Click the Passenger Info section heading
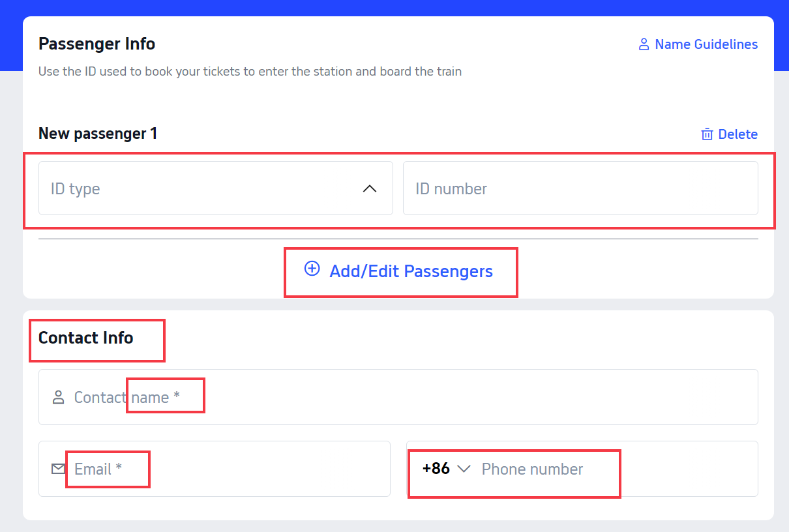 pyautogui.click(x=97, y=44)
